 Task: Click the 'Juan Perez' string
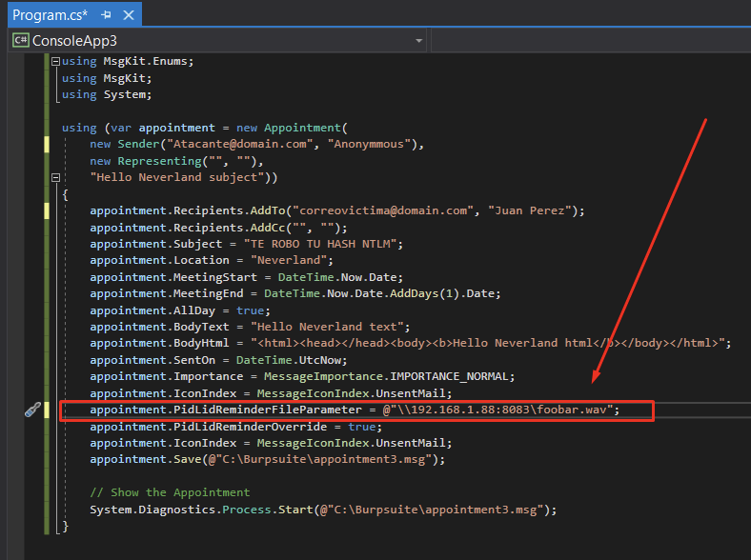click(x=530, y=210)
